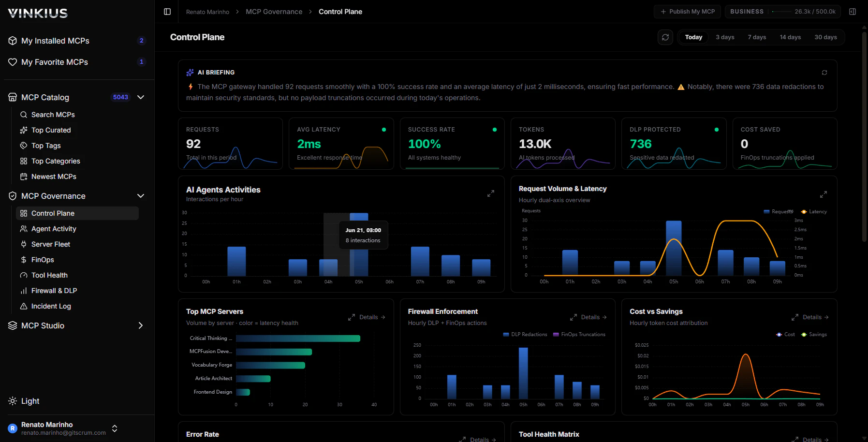Click the Cost Saved metric card
Image resolution: width=868 pixels, height=442 pixels.
click(785, 144)
